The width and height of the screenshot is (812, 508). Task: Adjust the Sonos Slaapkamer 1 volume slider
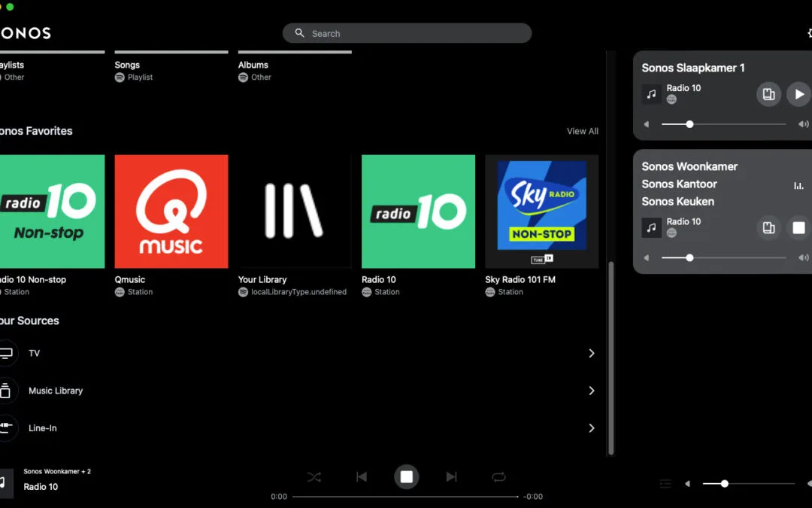point(723,124)
